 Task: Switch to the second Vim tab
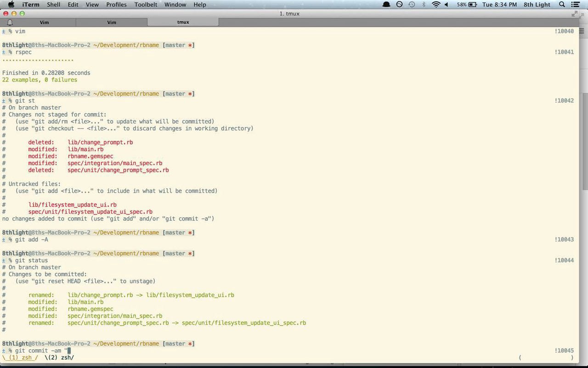pyautogui.click(x=112, y=22)
